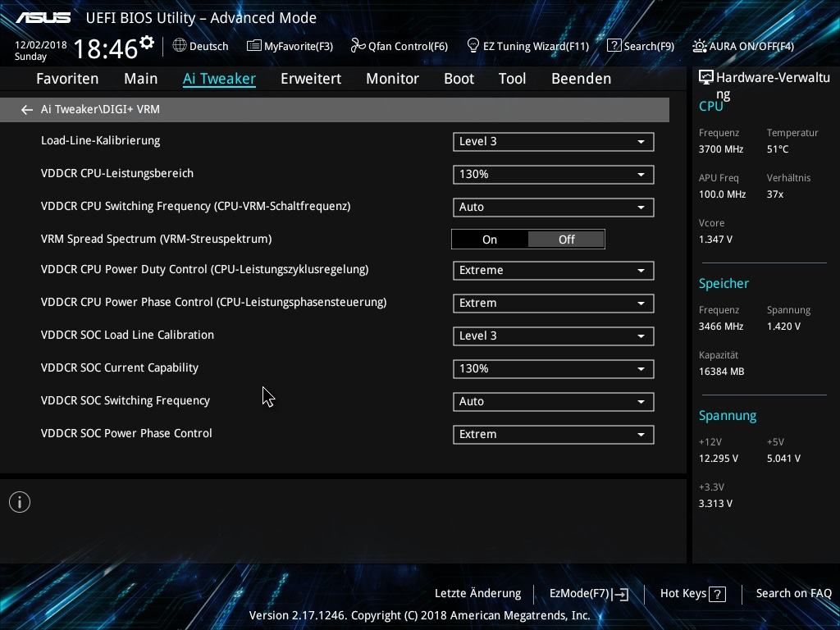This screenshot has width=840, height=630.
Task: Click Letzte Änderung button
Action: pos(478,594)
